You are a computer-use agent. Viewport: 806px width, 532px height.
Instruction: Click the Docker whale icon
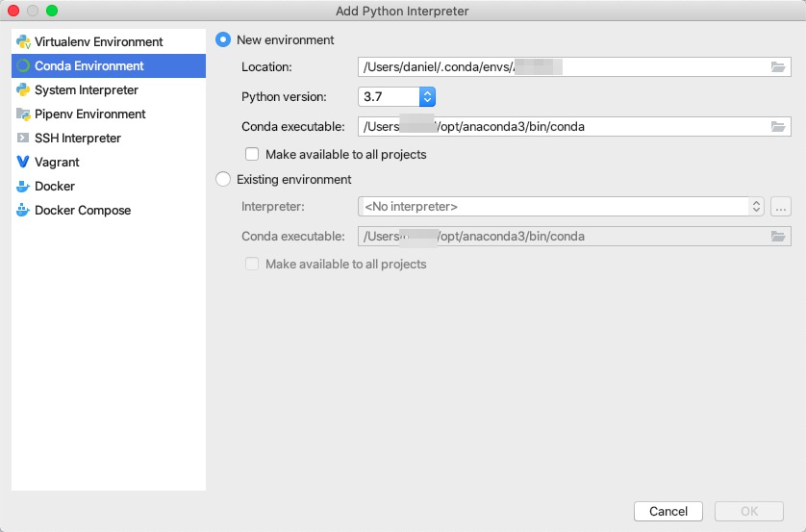click(x=24, y=187)
